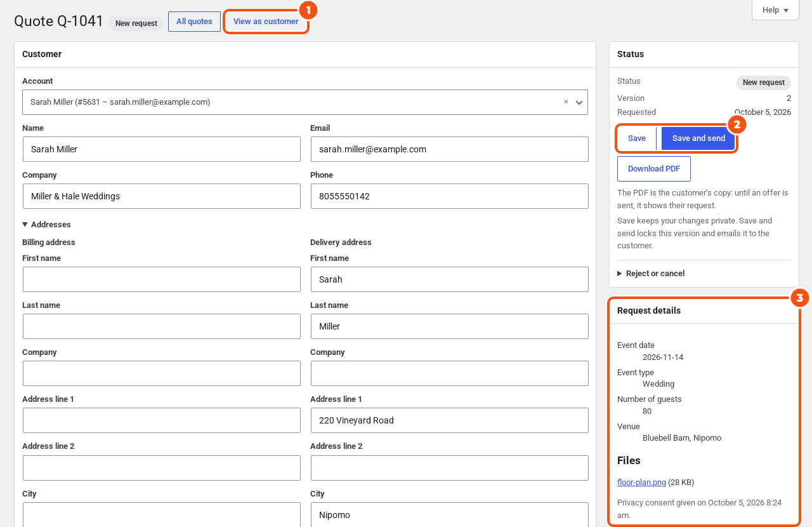Download the quote PDF
The height and width of the screenshot is (527, 812).
[x=654, y=169]
